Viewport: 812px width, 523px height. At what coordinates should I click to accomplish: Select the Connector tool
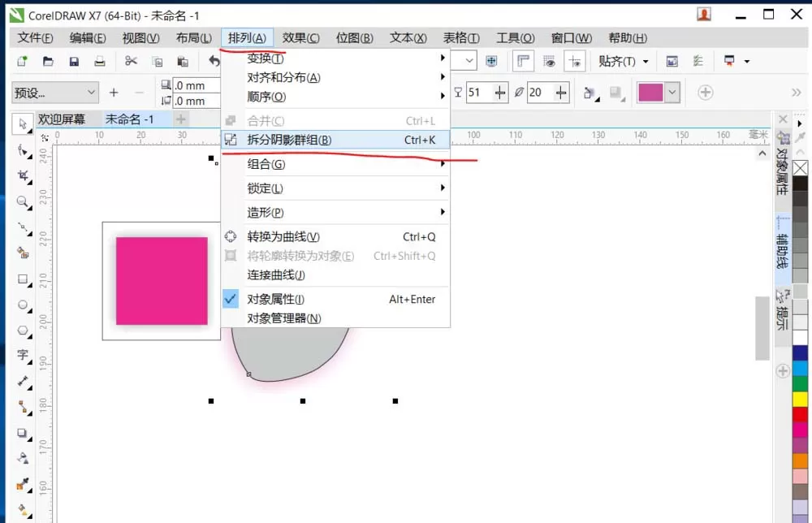tap(22, 407)
